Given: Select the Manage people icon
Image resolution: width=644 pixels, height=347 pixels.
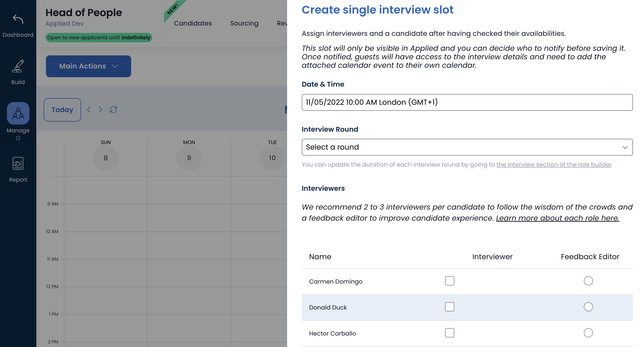Looking at the screenshot, I should (18, 113).
